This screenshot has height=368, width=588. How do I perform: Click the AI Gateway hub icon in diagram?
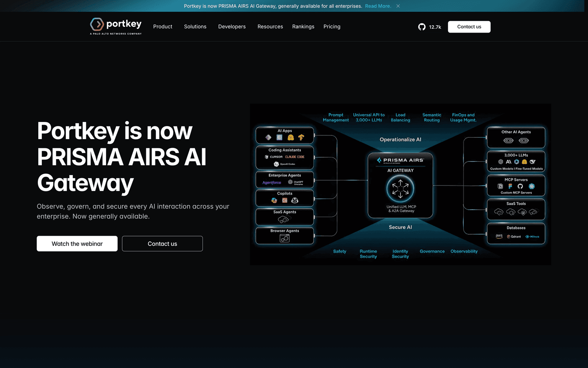point(400,189)
